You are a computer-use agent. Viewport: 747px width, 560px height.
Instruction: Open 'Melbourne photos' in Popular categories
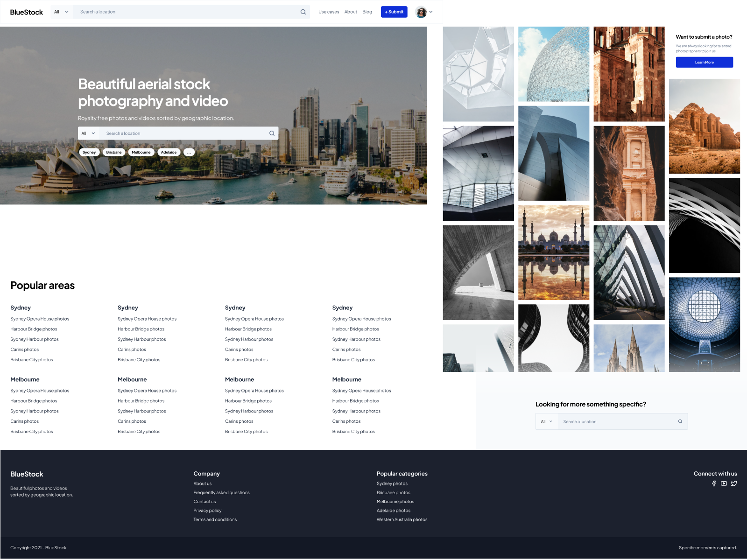pos(395,502)
